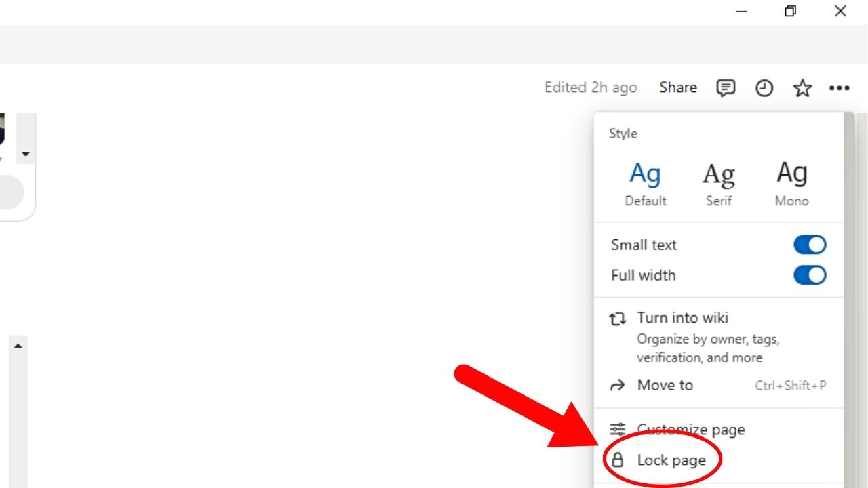Viewport: 868px width, 488px height.
Task: Click the 'Edited 2h ago' label
Action: [590, 87]
